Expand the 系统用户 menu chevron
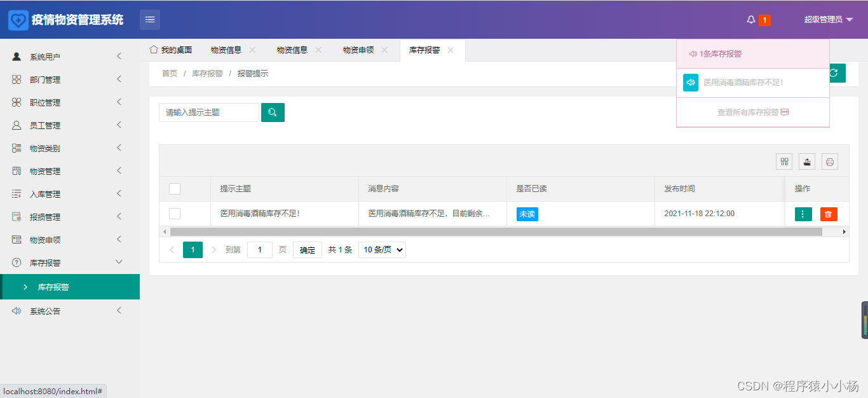The image size is (868, 398). 119,56
